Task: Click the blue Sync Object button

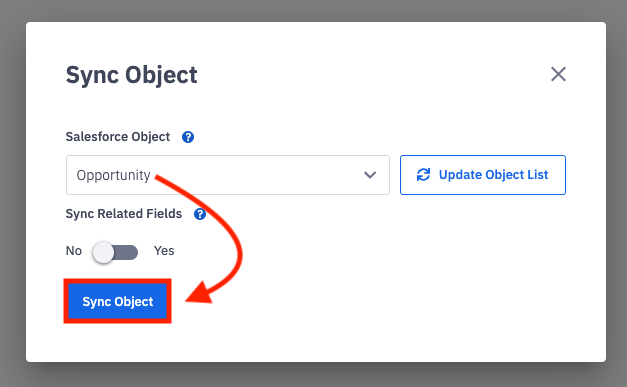Action: [x=118, y=301]
